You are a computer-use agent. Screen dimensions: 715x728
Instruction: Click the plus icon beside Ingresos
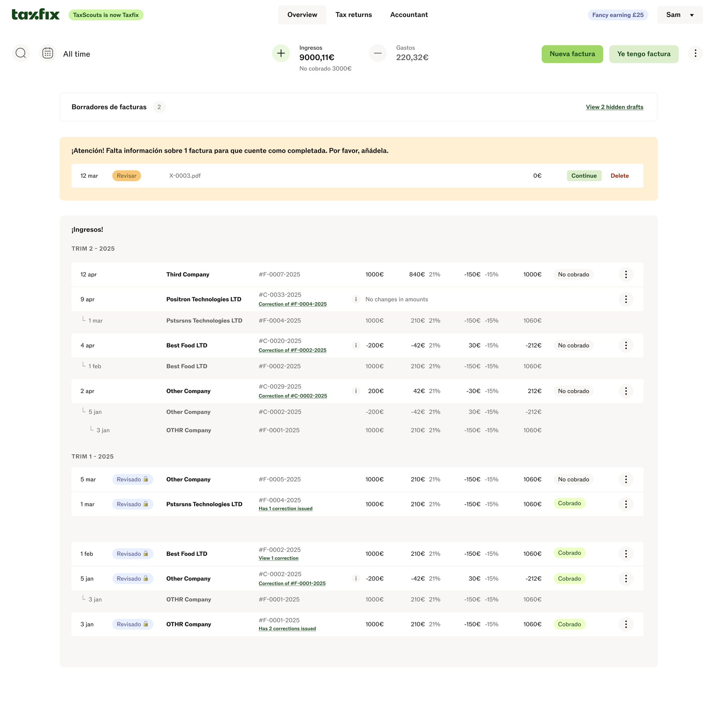pyautogui.click(x=281, y=53)
